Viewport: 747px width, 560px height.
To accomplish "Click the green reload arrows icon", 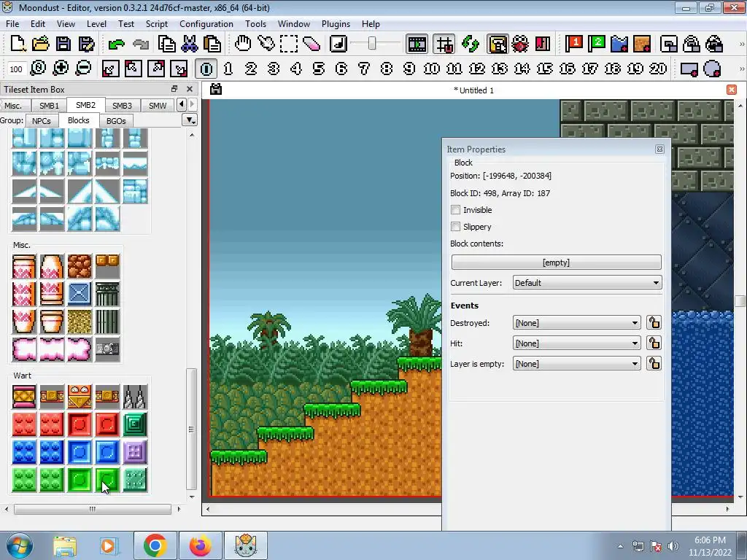I will [471, 44].
